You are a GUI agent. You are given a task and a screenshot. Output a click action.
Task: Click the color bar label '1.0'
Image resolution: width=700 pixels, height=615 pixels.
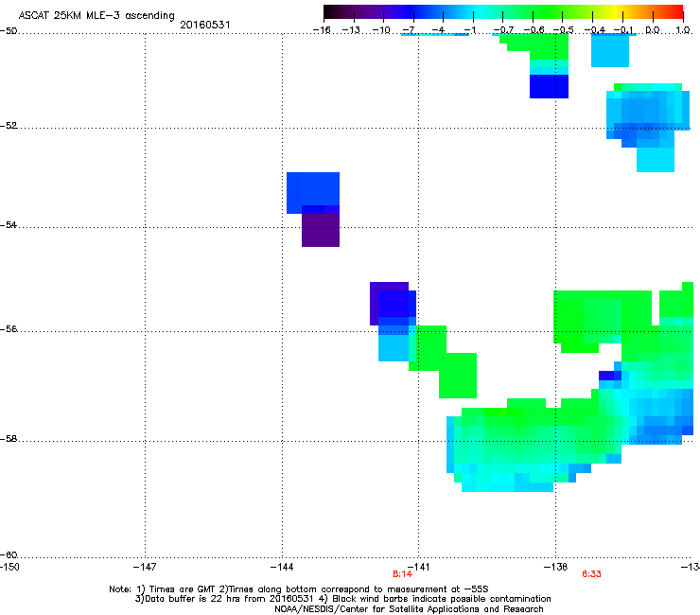(683, 30)
